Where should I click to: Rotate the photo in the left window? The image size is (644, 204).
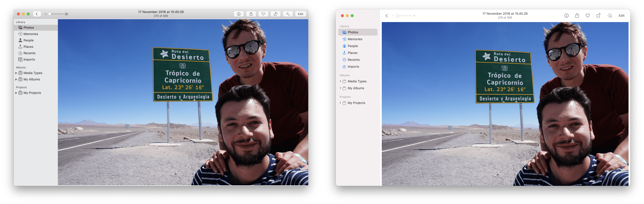(275, 14)
